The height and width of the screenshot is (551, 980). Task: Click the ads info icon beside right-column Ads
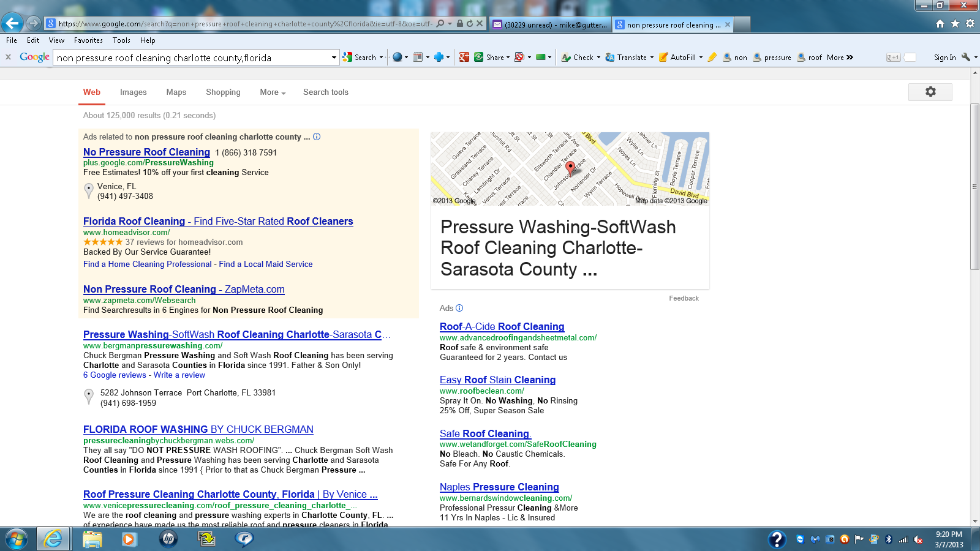pyautogui.click(x=459, y=308)
